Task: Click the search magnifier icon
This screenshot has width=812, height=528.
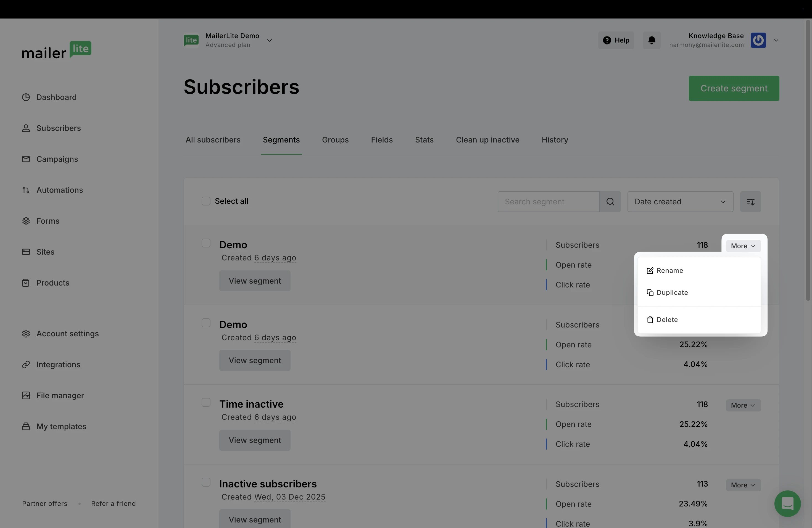Action: tap(610, 202)
